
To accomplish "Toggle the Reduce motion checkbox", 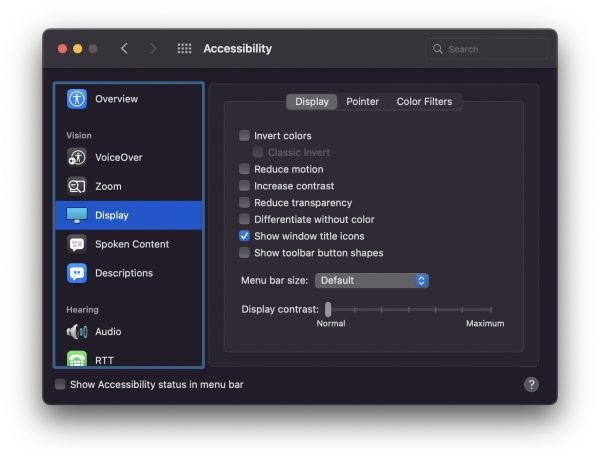I will point(244,170).
